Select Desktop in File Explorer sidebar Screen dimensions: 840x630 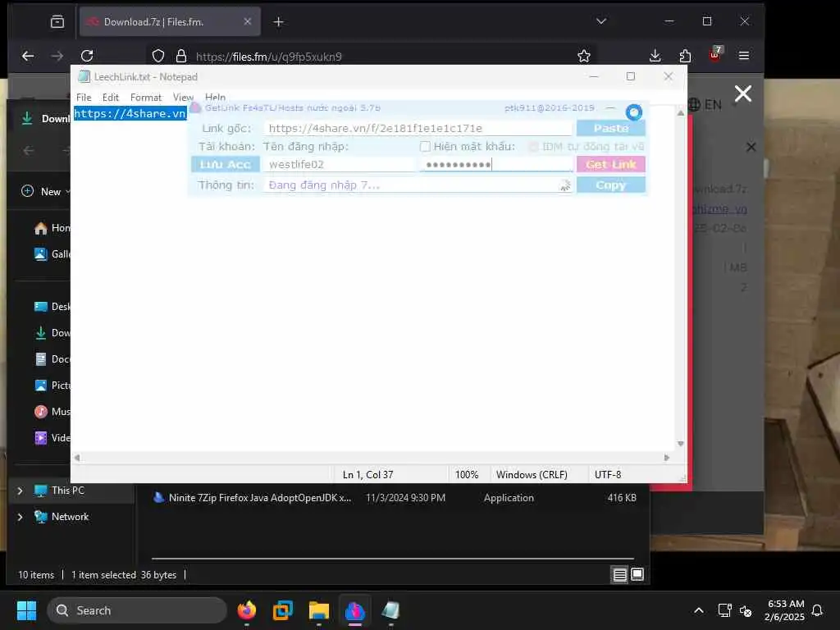pos(52,307)
